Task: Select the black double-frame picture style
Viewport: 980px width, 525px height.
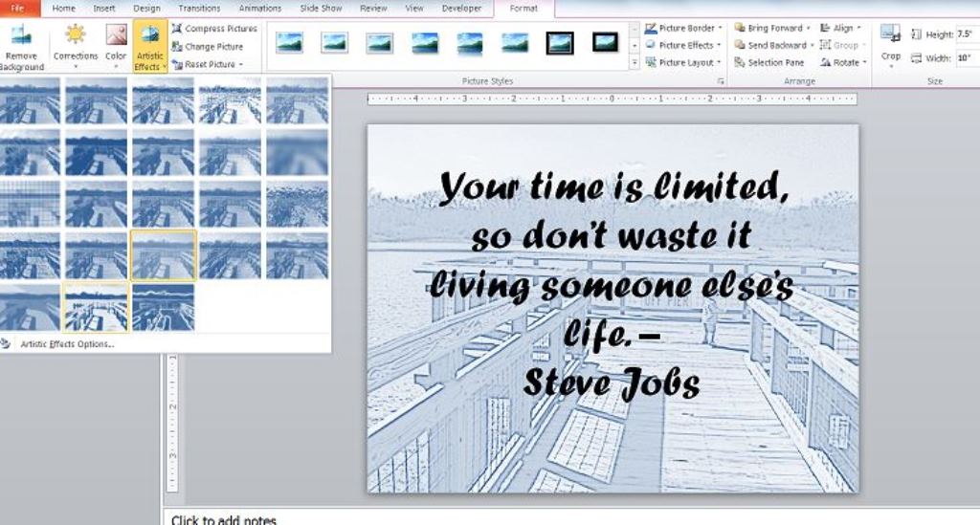Action: (x=559, y=42)
